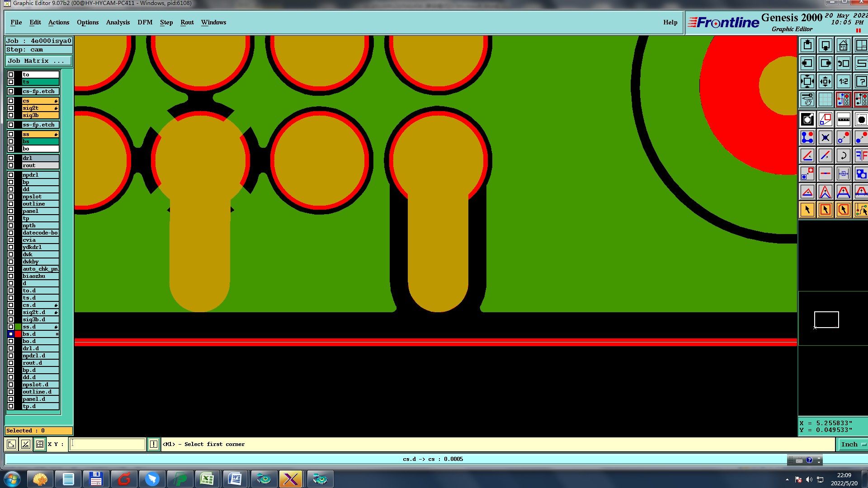Open the Inch units dropdown
This screenshot has height=488, width=868.
(x=853, y=444)
